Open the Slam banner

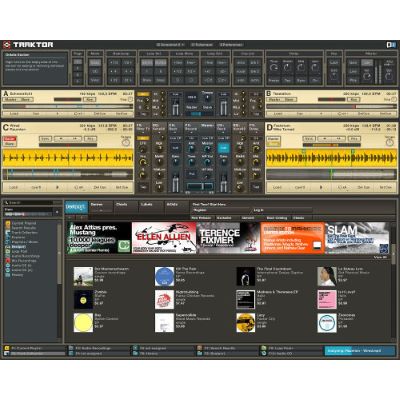(357, 238)
